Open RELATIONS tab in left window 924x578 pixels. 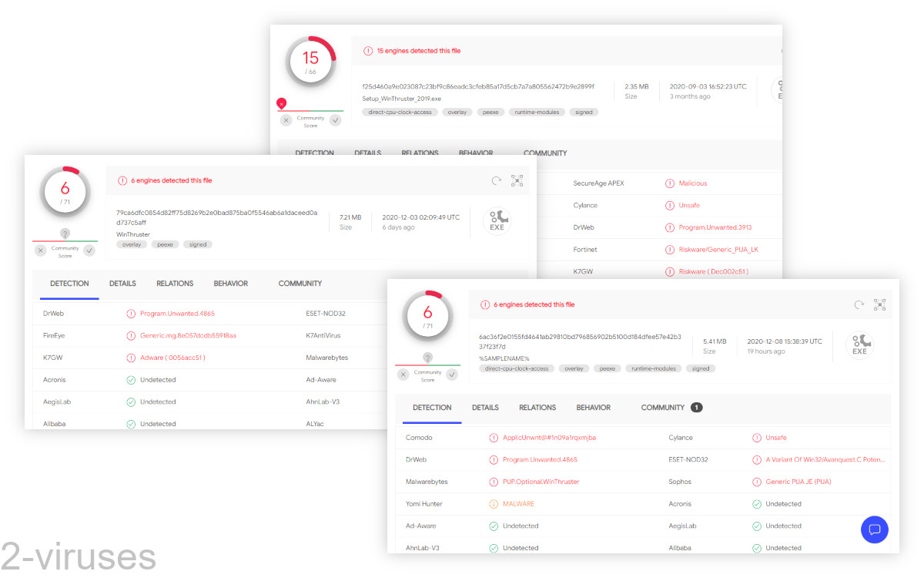point(175,284)
